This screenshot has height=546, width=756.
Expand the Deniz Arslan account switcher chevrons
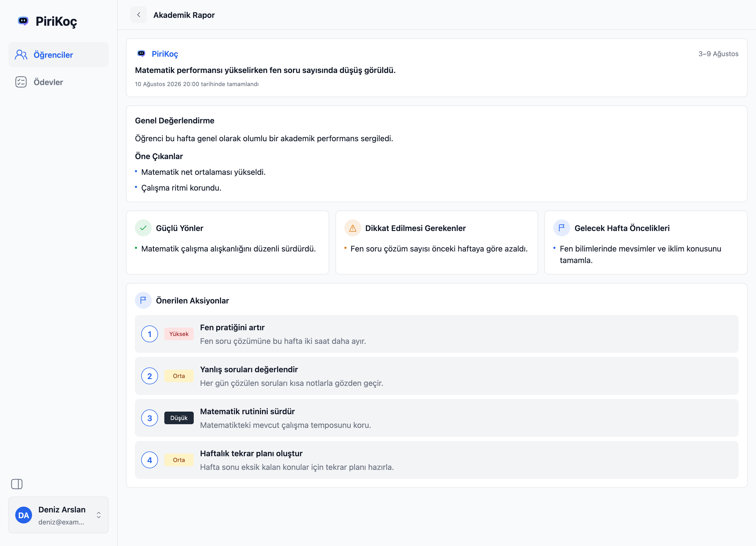[99, 515]
